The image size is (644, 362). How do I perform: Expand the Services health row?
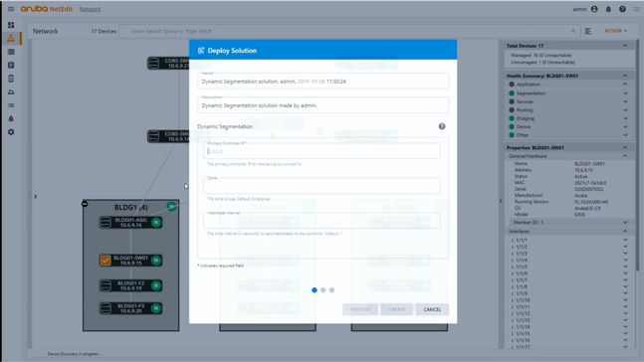click(x=625, y=101)
